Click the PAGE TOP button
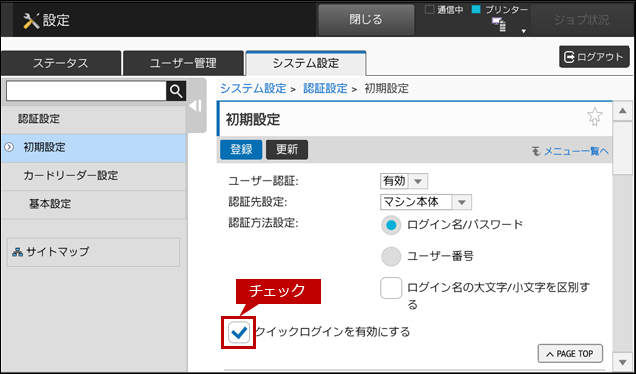The image size is (636, 374). pyautogui.click(x=570, y=354)
